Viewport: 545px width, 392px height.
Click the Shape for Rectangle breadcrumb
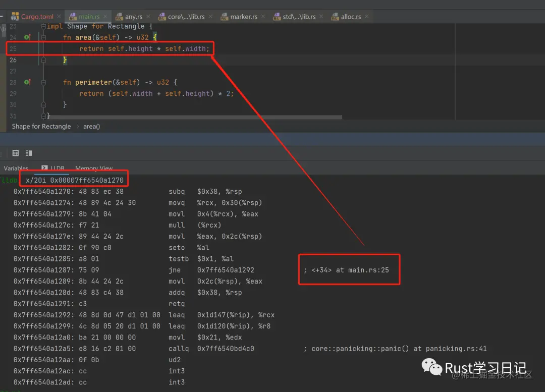pyautogui.click(x=41, y=127)
